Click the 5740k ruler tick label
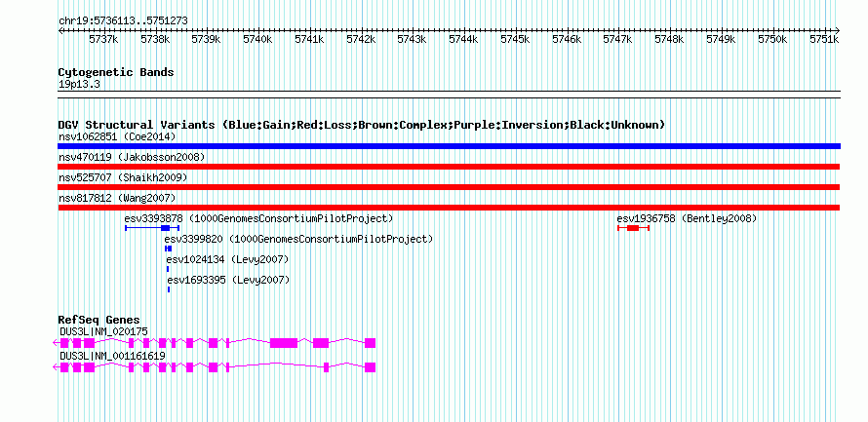 258,39
